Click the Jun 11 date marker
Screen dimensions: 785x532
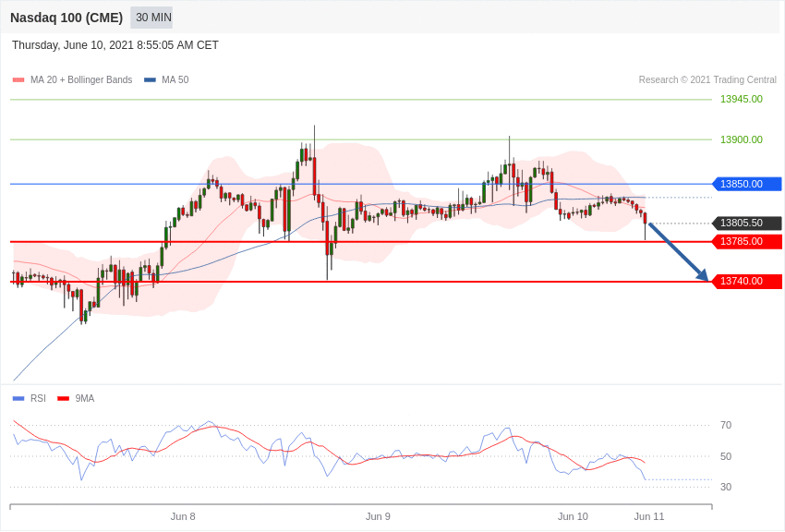[x=648, y=516]
